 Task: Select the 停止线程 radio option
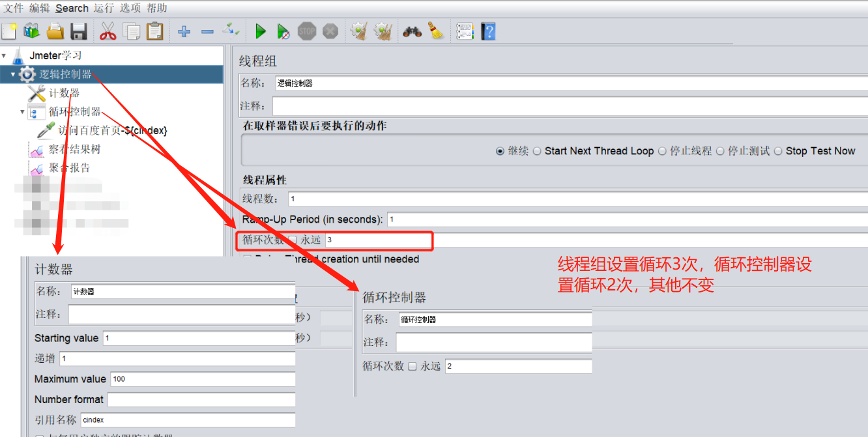point(662,151)
